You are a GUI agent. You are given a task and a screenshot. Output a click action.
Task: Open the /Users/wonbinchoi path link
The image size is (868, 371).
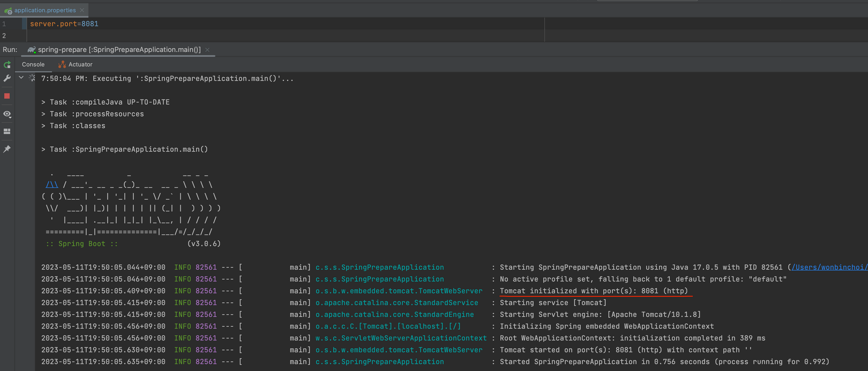tap(829, 267)
